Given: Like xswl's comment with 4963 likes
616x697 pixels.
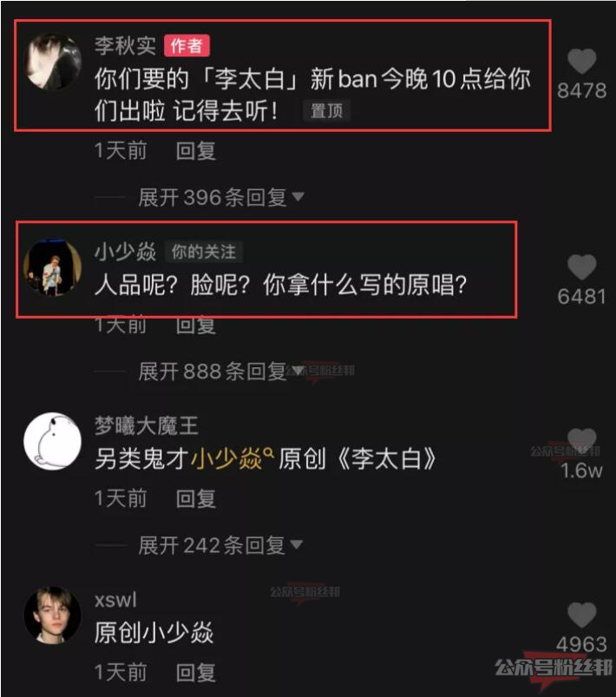Looking at the screenshot, I should (x=582, y=615).
